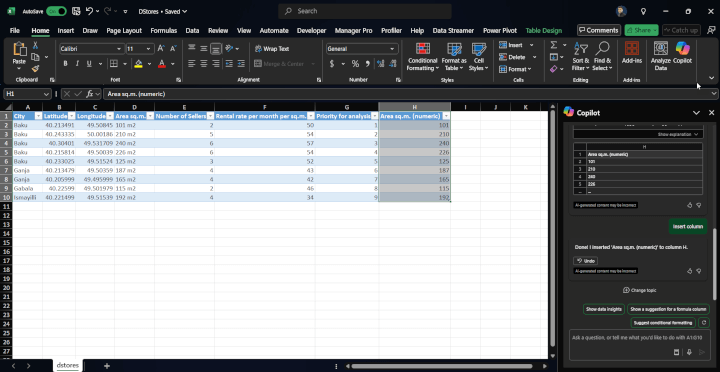Open the Number Format General dropdown

[x=392, y=49]
